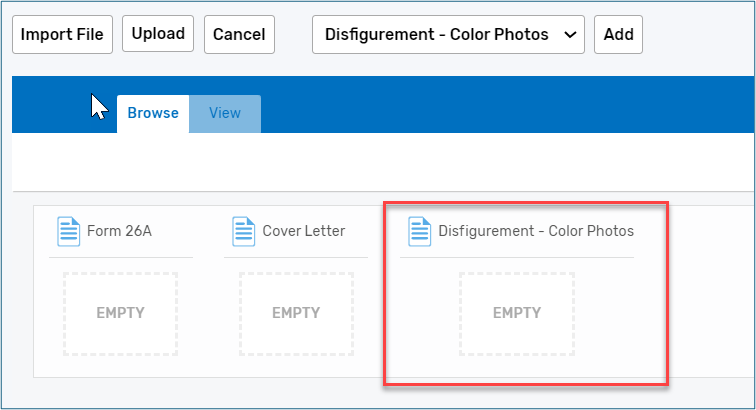Click the blue header bar right of View tab

pos(500,105)
